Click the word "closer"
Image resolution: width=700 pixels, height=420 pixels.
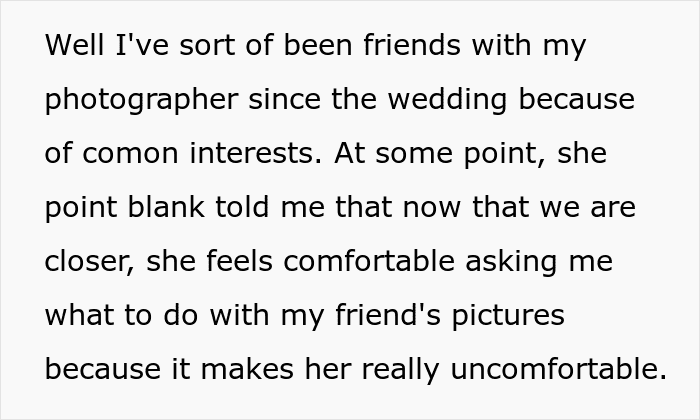[89, 262]
